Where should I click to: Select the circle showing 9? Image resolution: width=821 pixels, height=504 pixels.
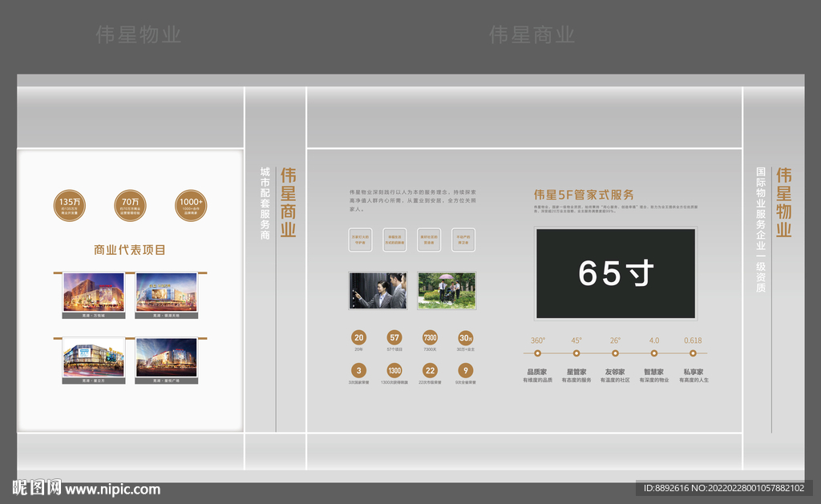click(466, 370)
